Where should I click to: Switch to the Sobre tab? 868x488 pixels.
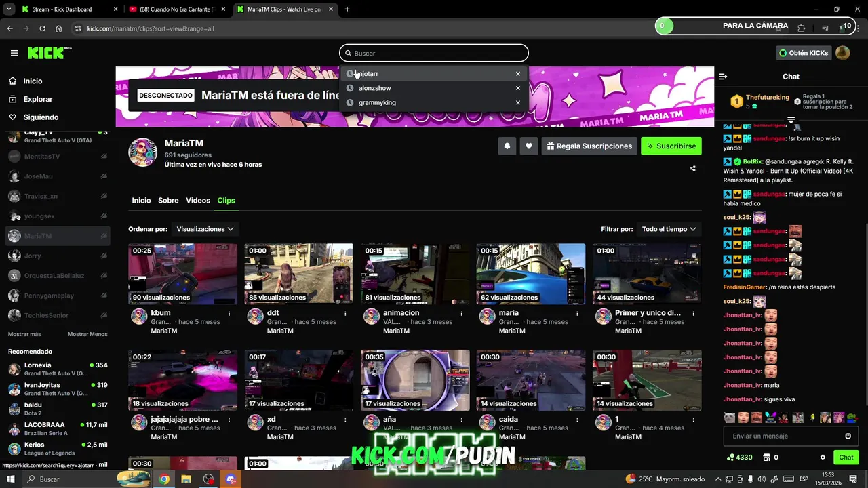(x=168, y=201)
